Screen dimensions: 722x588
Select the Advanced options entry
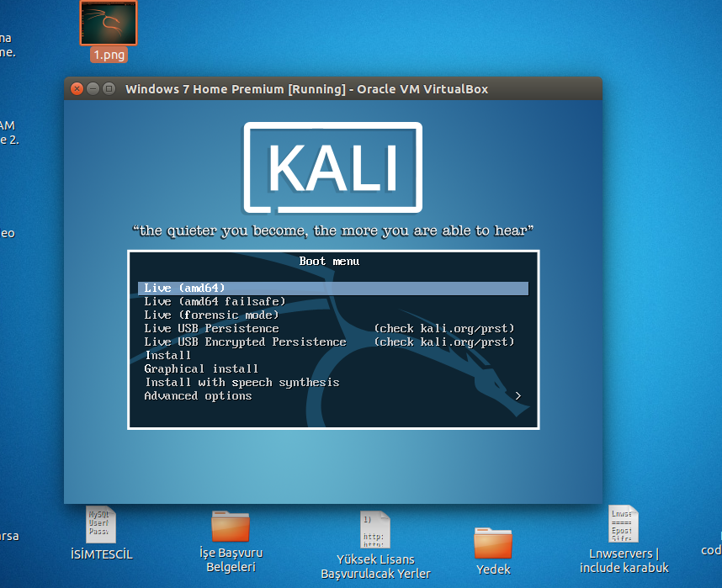click(x=333, y=396)
